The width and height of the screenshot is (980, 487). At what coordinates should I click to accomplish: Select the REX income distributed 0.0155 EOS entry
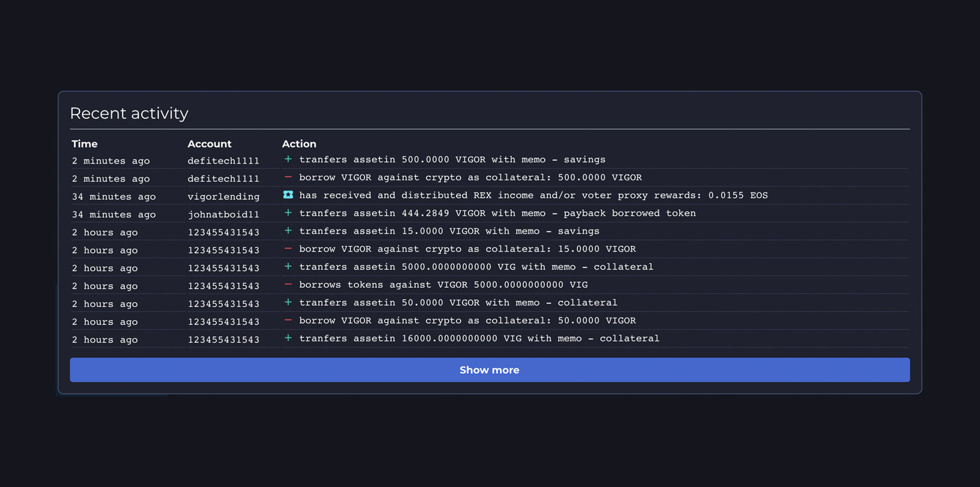point(533,195)
